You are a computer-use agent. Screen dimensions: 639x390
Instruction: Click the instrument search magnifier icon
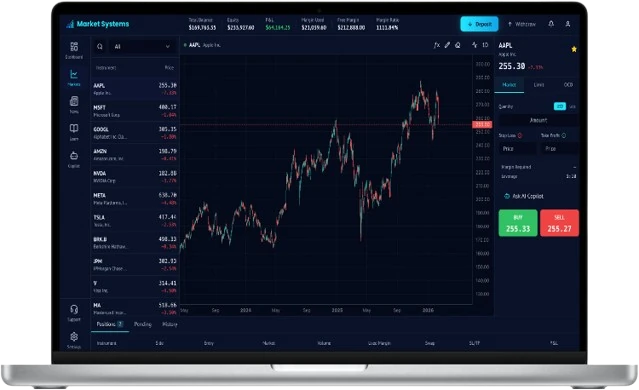100,46
